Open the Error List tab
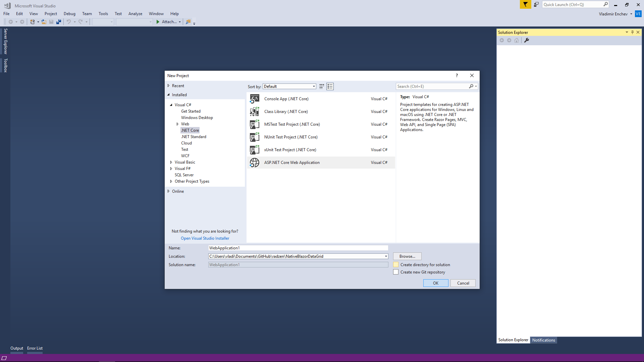 35,348
